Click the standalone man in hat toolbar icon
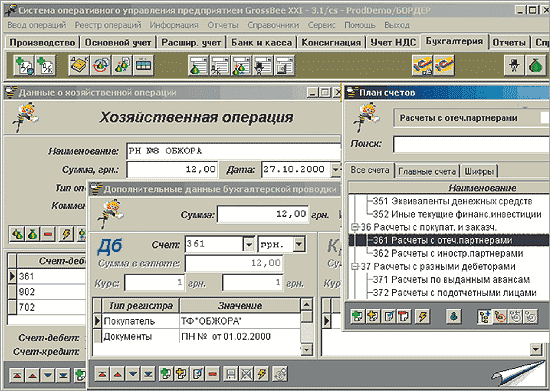The height and width of the screenshot is (391, 550). point(514,65)
